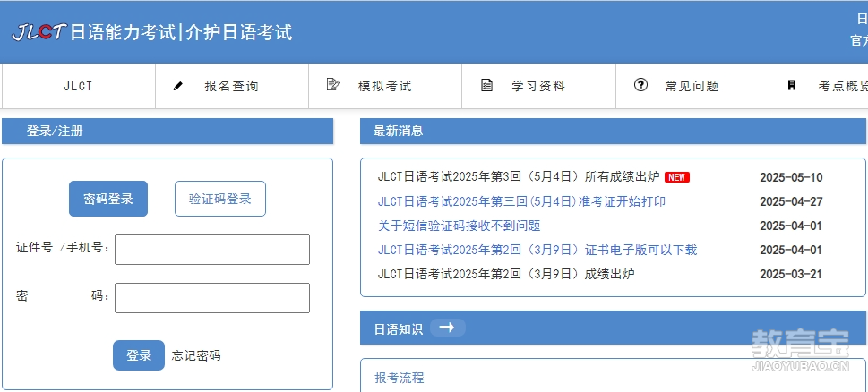Viewport: 868px width, 392px height.
Task: Click the 密码 input field
Action: click(x=212, y=298)
